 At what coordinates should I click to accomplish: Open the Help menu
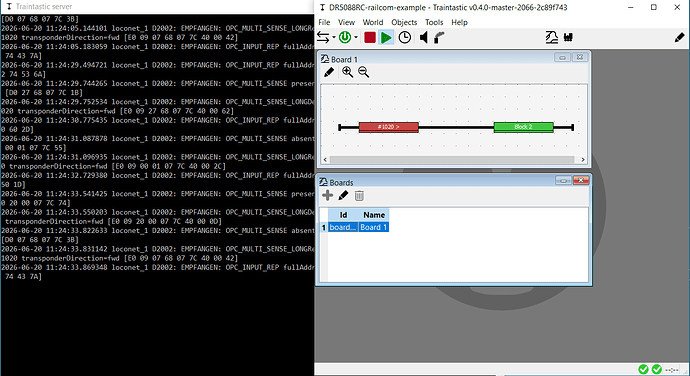459,22
